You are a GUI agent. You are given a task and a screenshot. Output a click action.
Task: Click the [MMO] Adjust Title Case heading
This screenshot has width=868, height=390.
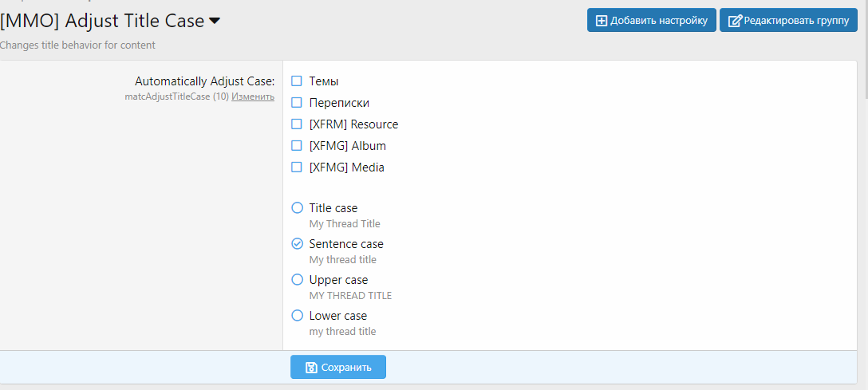point(102,22)
